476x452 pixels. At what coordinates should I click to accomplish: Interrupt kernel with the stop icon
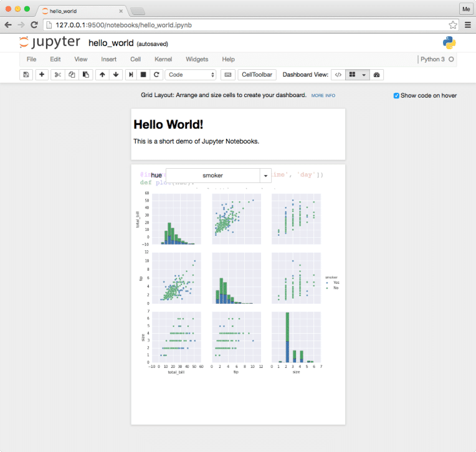click(x=143, y=75)
